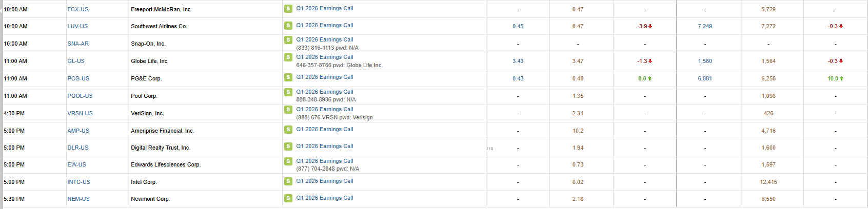The image size is (868, 209).
Task: Click the earnings icon beside Snap-On call
Action: (x=288, y=40)
